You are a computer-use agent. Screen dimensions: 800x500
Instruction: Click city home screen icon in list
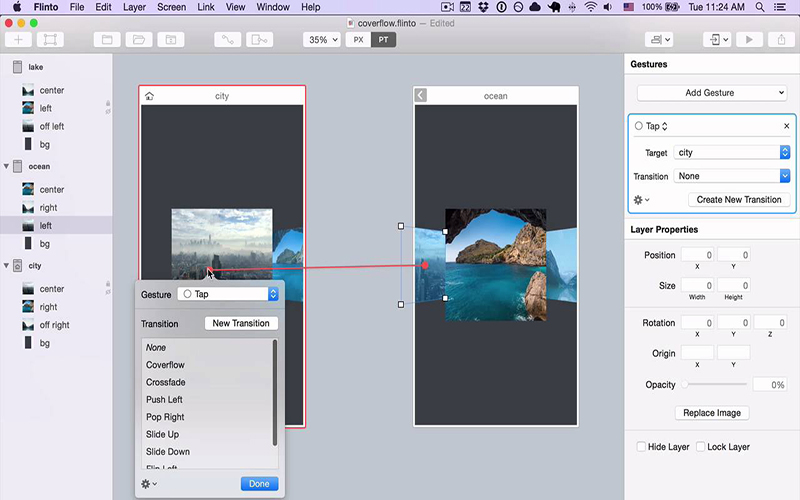pyautogui.click(x=17, y=266)
